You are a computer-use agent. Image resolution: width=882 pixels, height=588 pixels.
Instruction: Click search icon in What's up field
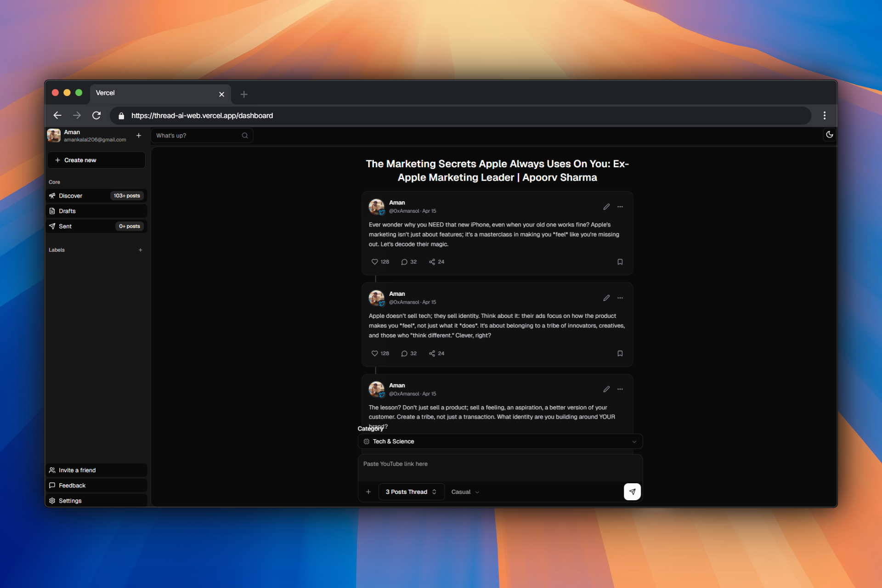245,136
